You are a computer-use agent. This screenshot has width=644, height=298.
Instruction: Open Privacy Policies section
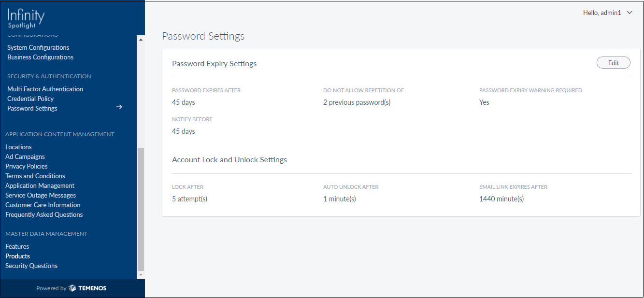coord(27,166)
